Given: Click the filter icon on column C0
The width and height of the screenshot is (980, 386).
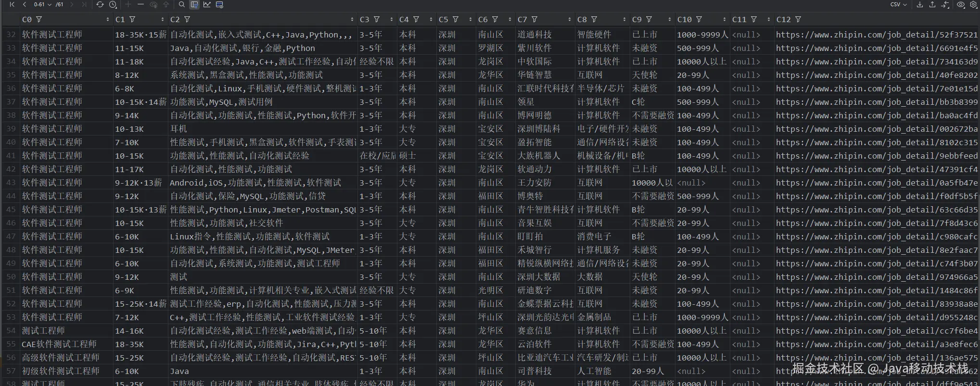Looking at the screenshot, I should pyautogui.click(x=39, y=19).
